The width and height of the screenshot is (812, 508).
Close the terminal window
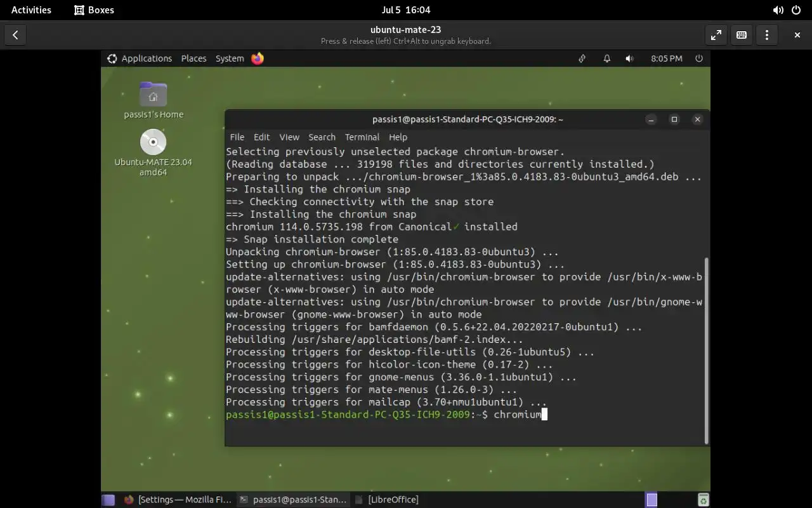(698, 119)
